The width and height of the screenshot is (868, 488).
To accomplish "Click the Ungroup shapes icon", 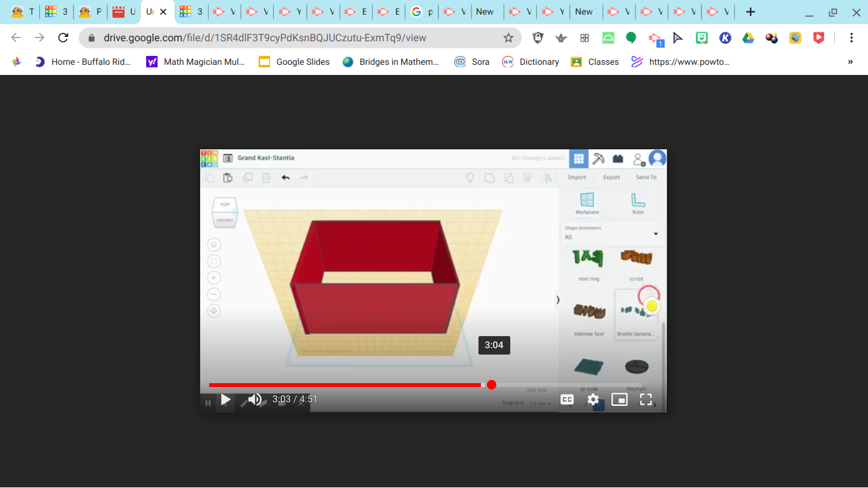I will 508,178.
